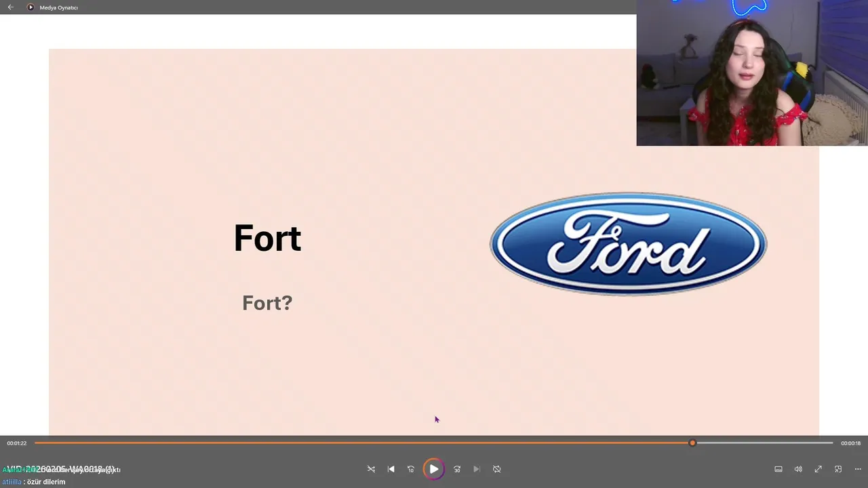Enable mini player view
This screenshot has height=488, width=868.
tap(838, 469)
